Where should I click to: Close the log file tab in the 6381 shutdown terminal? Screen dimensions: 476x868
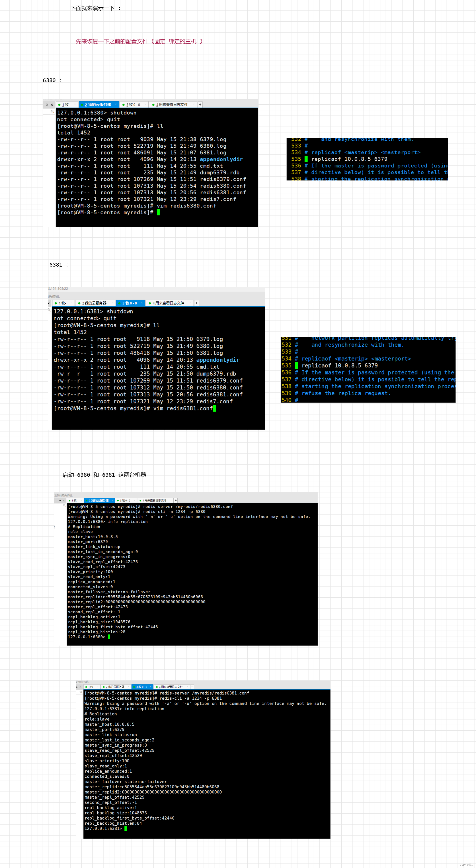pyautogui.click(x=190, y=303)
